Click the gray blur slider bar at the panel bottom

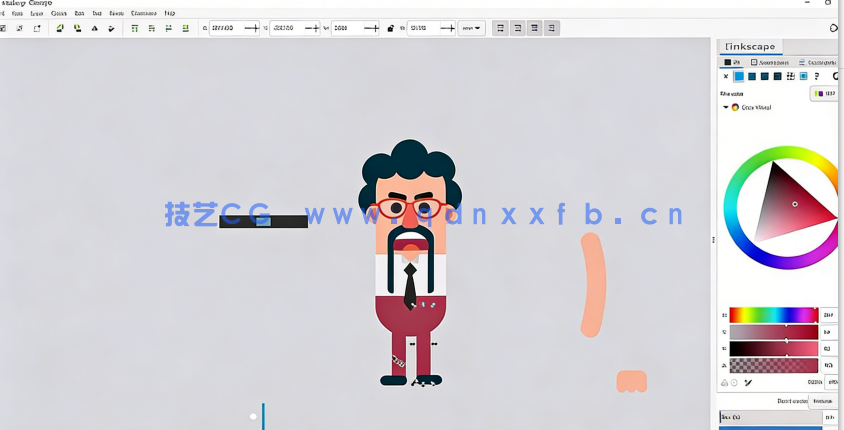[x=770, y=417]
